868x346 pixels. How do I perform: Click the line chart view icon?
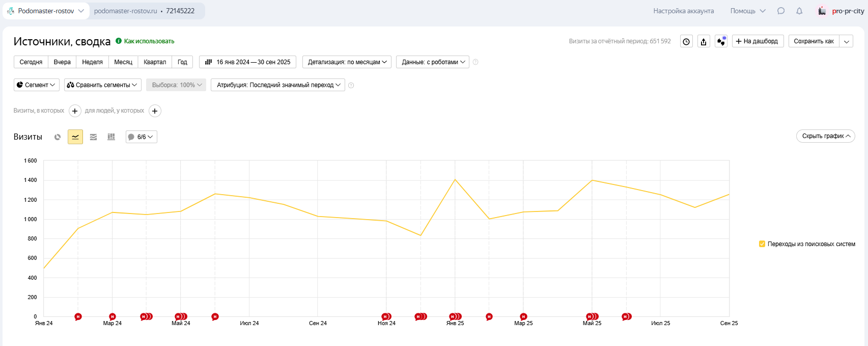[75, 137]
